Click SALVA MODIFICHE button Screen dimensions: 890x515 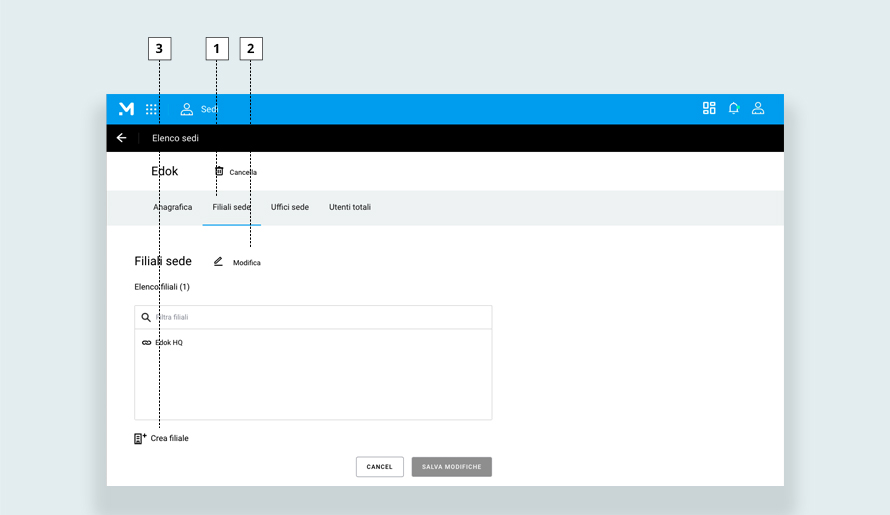coord(452,467)
